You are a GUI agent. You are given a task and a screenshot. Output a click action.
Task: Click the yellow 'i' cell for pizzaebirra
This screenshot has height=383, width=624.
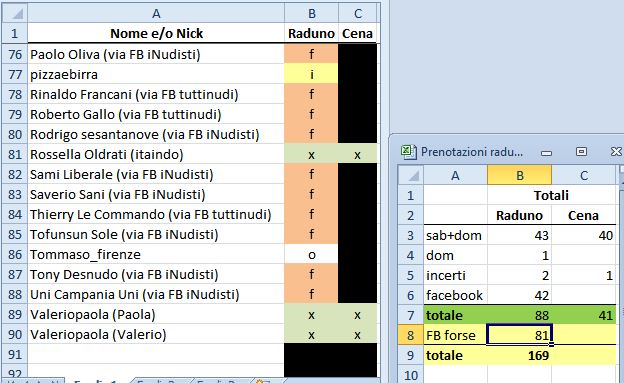click(x=311, y=74)
